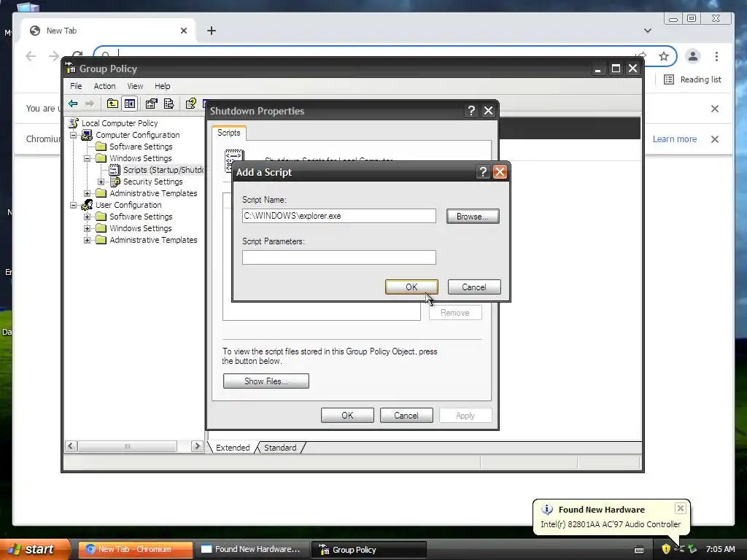This screenshot has height=560, width=747.
Task: Click the tree pane horizontal scrollbar thumb
Action: click(127, 446)
